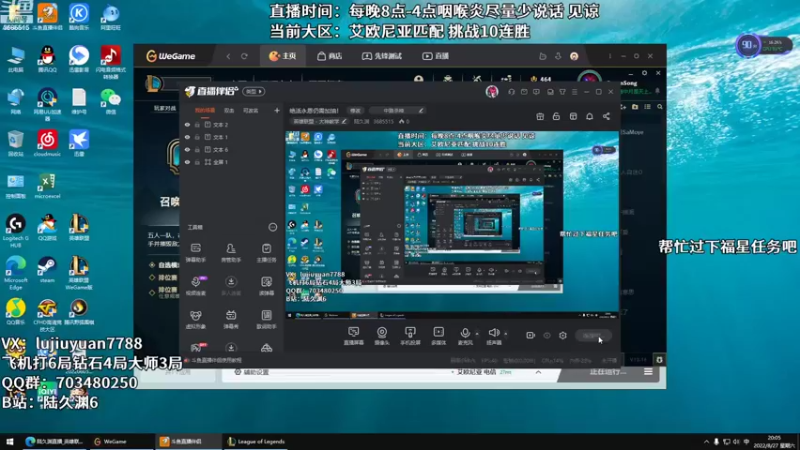Image resolution: width=800 pixels, height=450 pixels.
Task: Switch to WeGame 直播 tab
Action: point(436,56)
